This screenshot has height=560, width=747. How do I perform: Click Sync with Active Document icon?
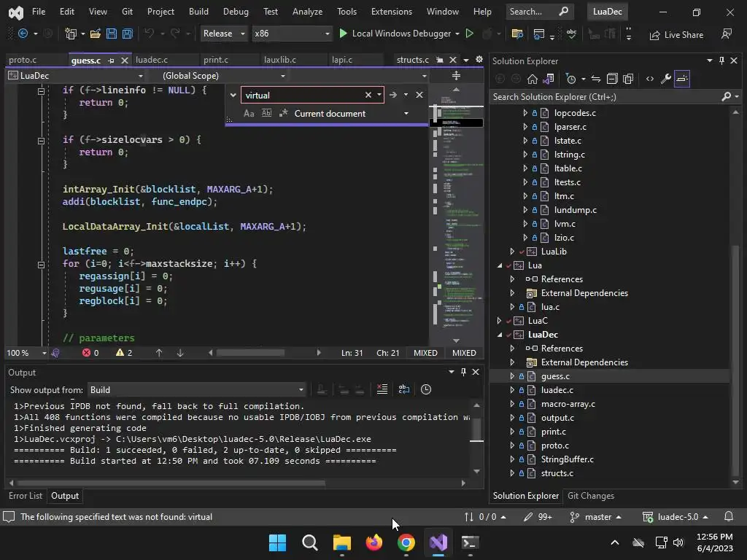pyautogui.click(x=595, y=79)
